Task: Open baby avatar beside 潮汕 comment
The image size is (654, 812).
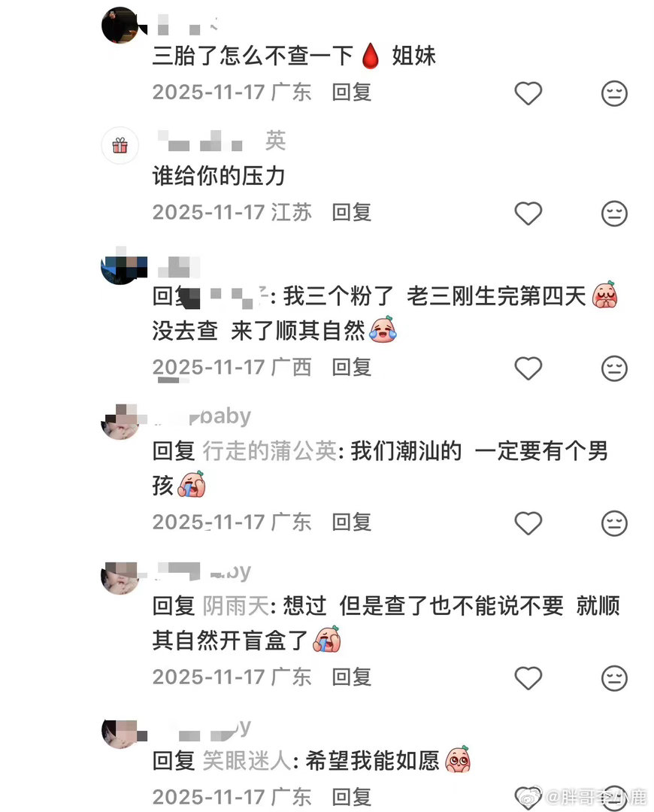Action: pyautogui.click(x=120, y=422)
